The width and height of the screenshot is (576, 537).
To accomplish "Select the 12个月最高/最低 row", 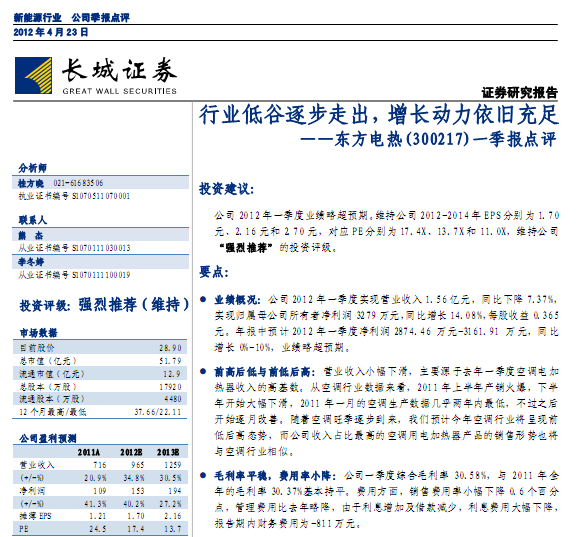I will coord(100,412).
